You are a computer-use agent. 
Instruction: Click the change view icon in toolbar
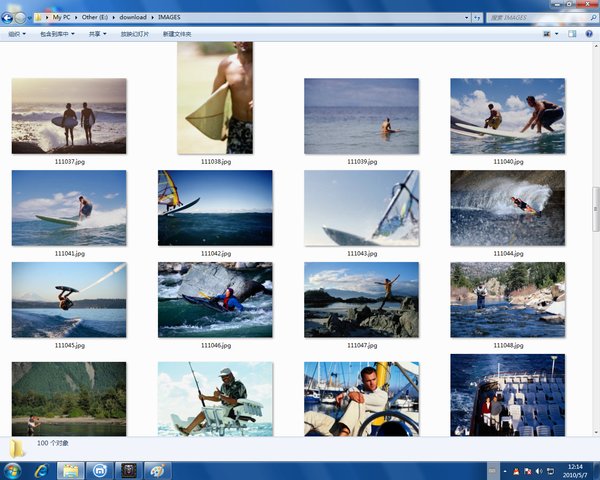point(548,33)
